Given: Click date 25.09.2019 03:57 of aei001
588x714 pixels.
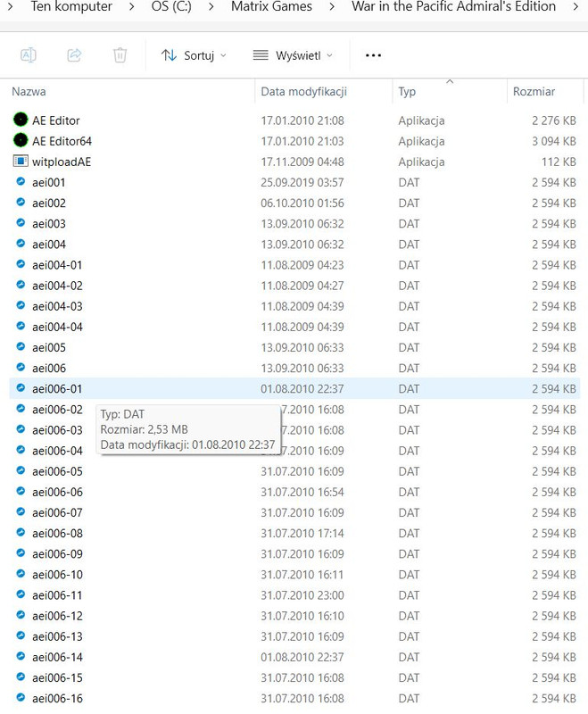Looking at the screenshot, I should click(x=302, y=183).
